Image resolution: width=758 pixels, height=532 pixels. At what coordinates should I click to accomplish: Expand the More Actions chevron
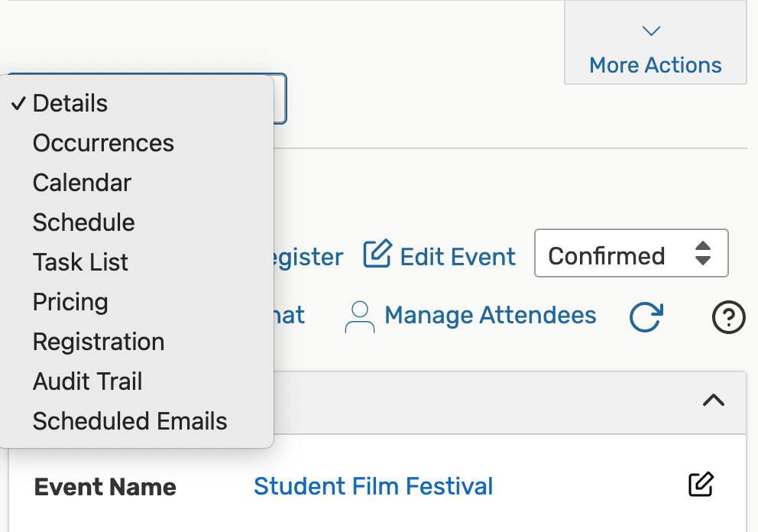(x=651, y=31)
